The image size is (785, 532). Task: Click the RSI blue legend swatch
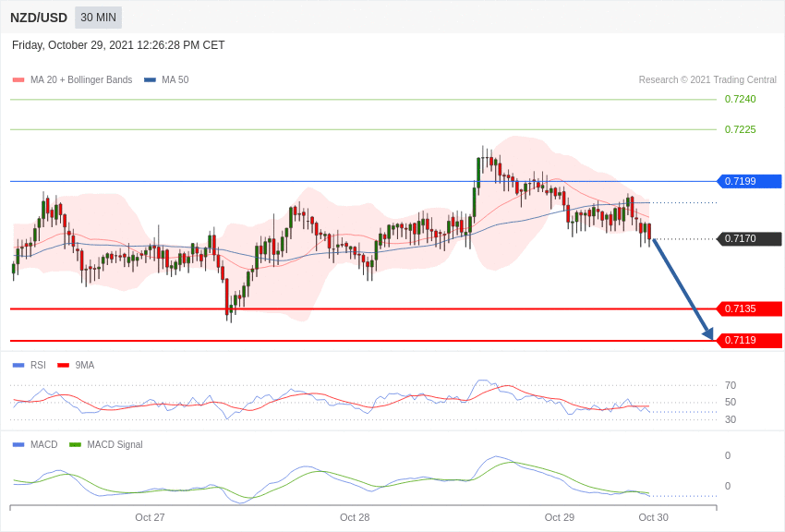[18, 366]
